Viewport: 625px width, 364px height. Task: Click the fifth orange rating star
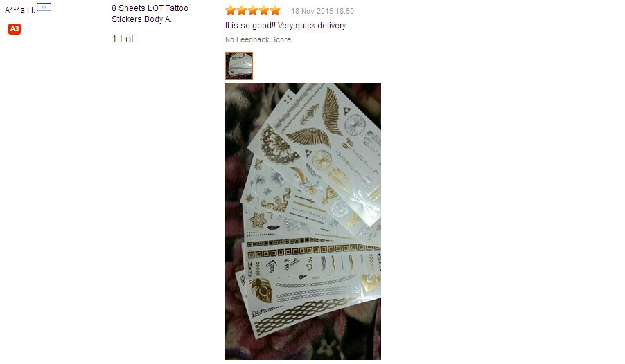[275, 10]
